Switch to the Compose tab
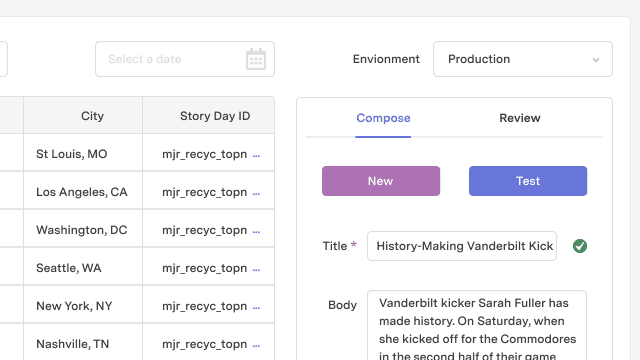This screenshot has width=640, height=360. [383, 118]
